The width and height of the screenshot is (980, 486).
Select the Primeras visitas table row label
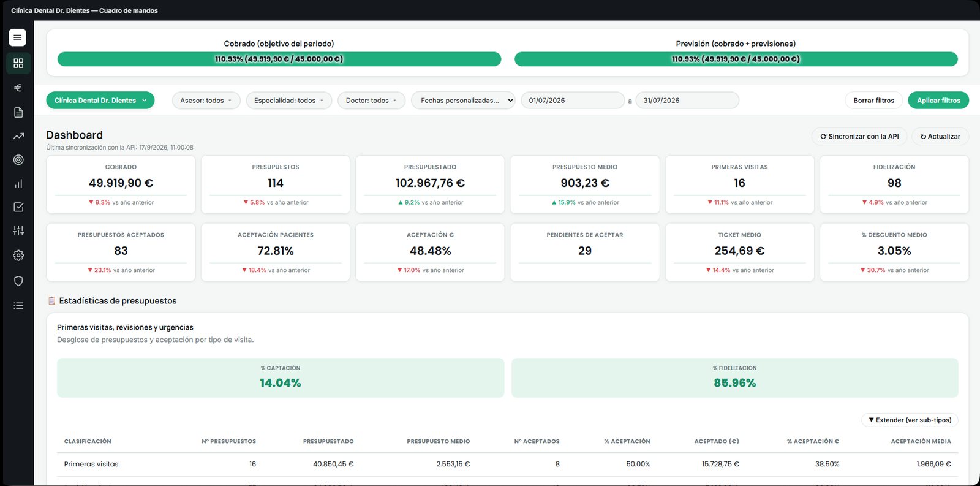(x=91, y=464)
